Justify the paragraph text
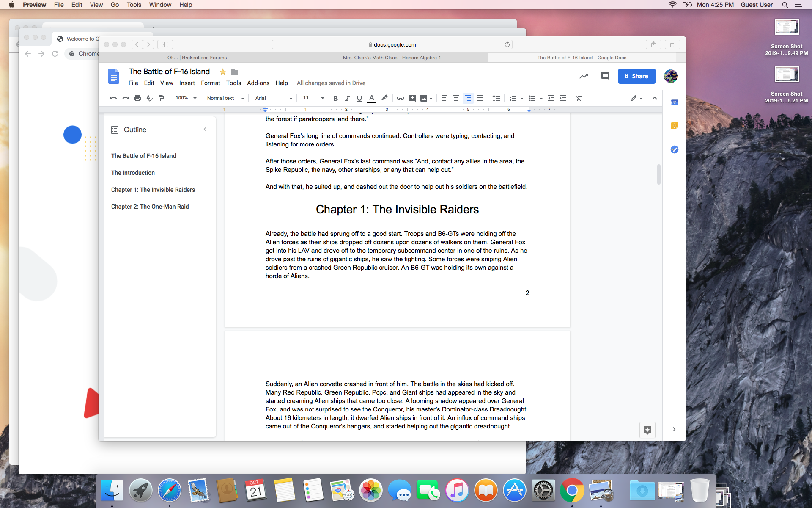Image resolution: width=812 pixels, height=508 pixels. pos(480,98)
